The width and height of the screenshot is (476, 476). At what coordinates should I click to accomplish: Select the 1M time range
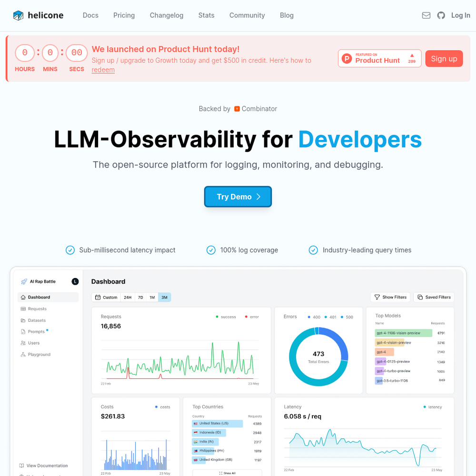tap(152, 297)
